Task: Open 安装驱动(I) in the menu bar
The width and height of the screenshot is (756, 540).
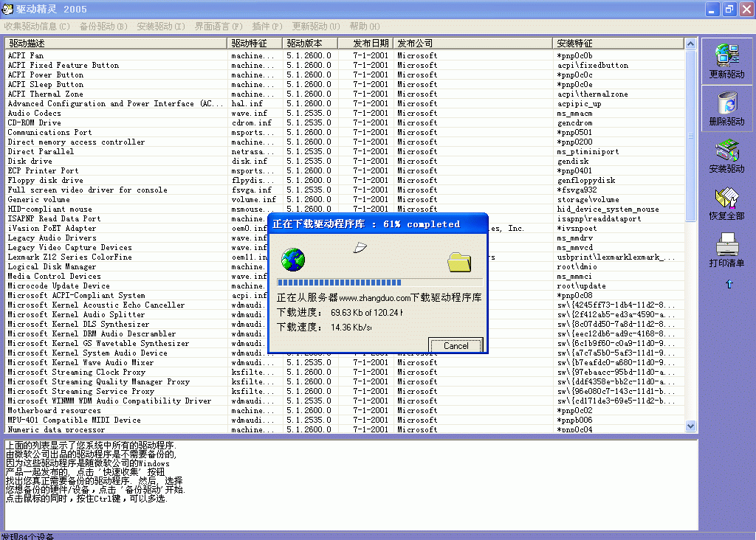Action: pyautogui.click(x=160, y=27)
